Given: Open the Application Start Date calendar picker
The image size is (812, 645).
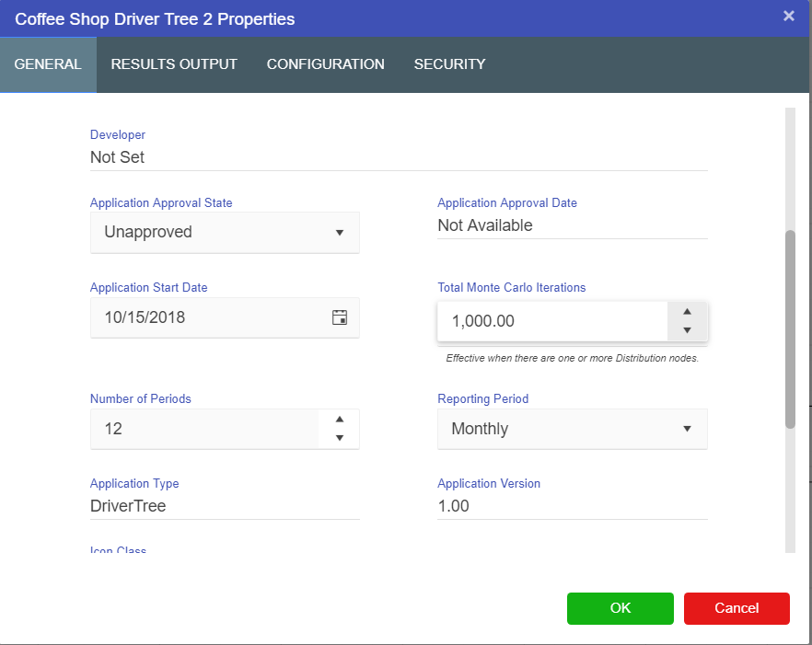Looking at the screenshot, I should coord(339,317).
